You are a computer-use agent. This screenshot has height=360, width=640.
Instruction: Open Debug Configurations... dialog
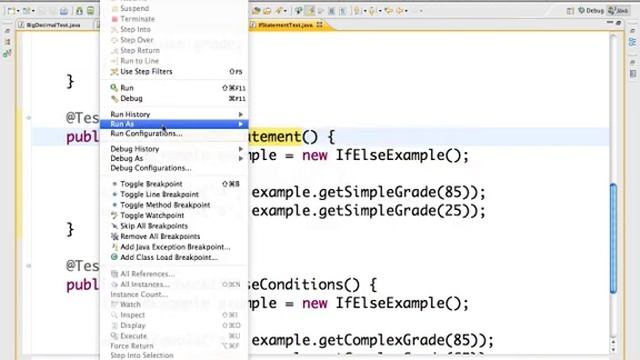(174, 168)
